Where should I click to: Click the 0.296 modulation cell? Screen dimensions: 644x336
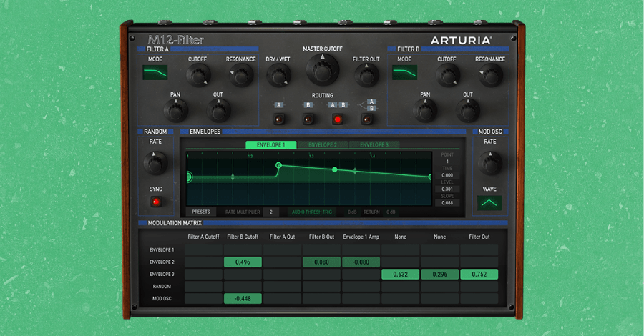pos(440,274)
